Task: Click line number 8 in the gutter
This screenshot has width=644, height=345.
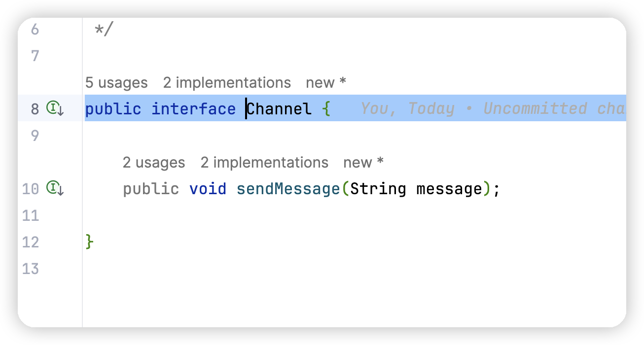Action: 35,108
